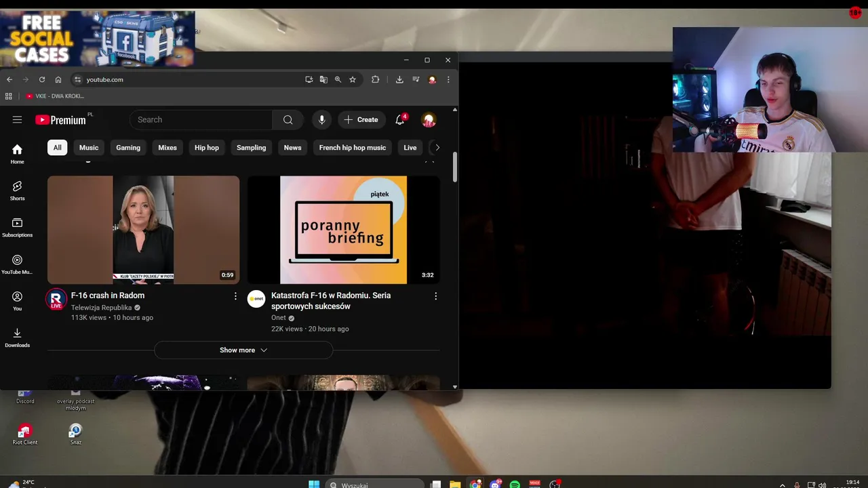868x488 pixels.
Task: Open the media controls icon in Chrome toolbar
Action: point(416,79)
